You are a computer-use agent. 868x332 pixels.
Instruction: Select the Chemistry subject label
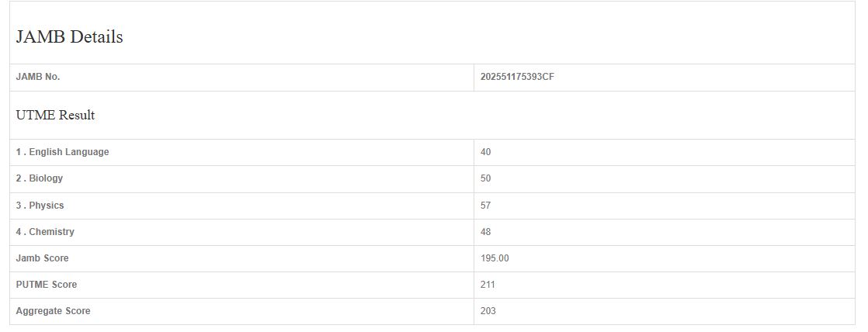tap(45, 232)
